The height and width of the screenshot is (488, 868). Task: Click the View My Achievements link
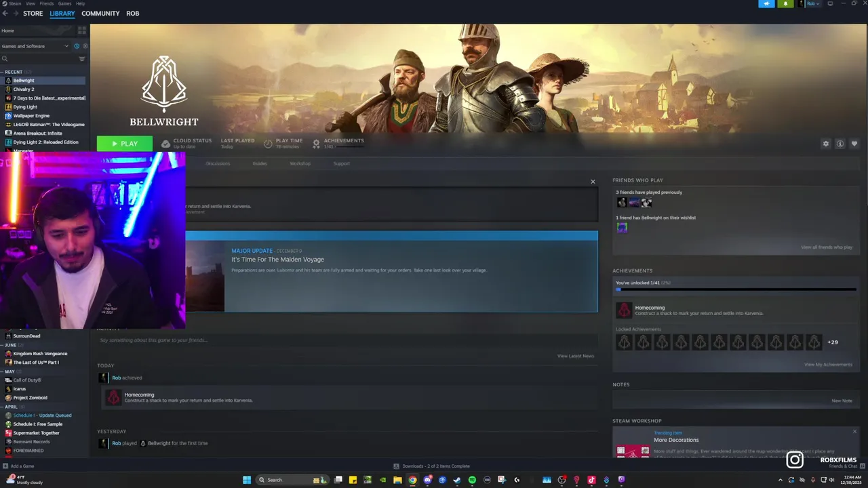pyautogui.click(x=828, y=365)
